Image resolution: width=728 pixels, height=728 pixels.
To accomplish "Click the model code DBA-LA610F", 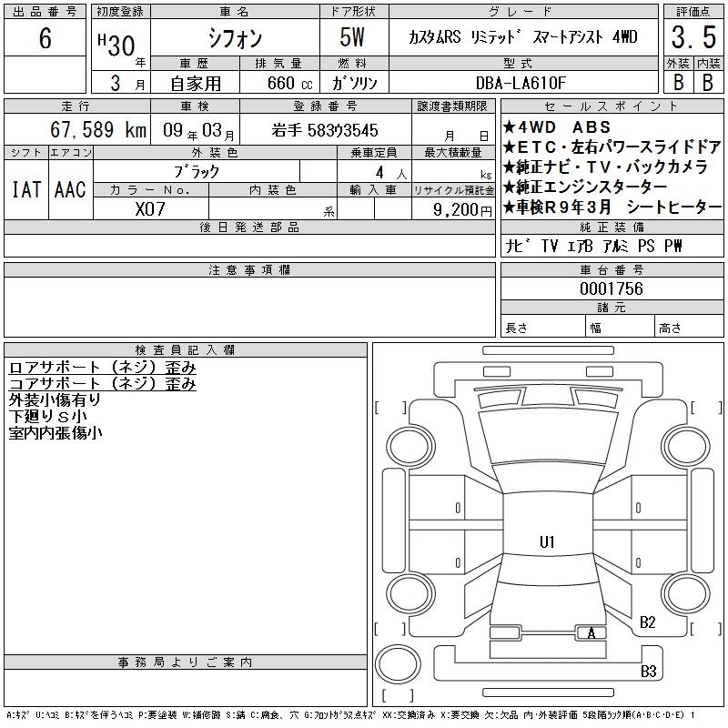I will pyautogui.click(x=522, y=83).
